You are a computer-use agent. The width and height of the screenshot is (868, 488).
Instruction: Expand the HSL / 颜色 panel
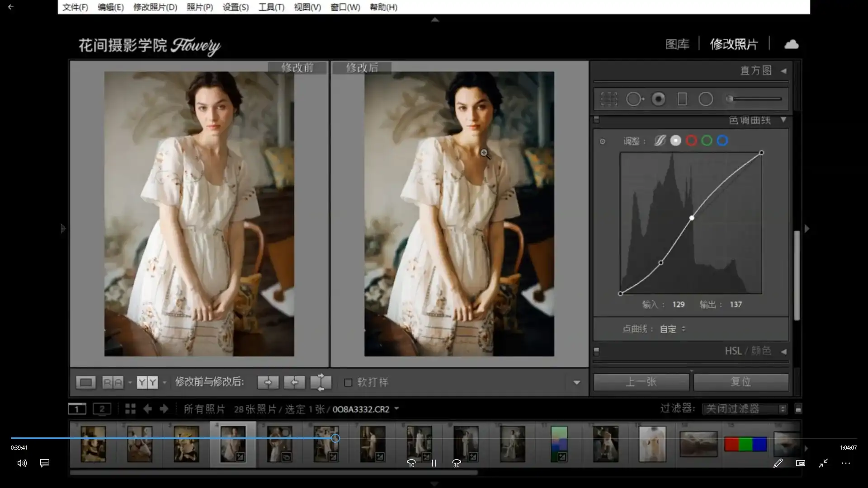click(783, 351)
